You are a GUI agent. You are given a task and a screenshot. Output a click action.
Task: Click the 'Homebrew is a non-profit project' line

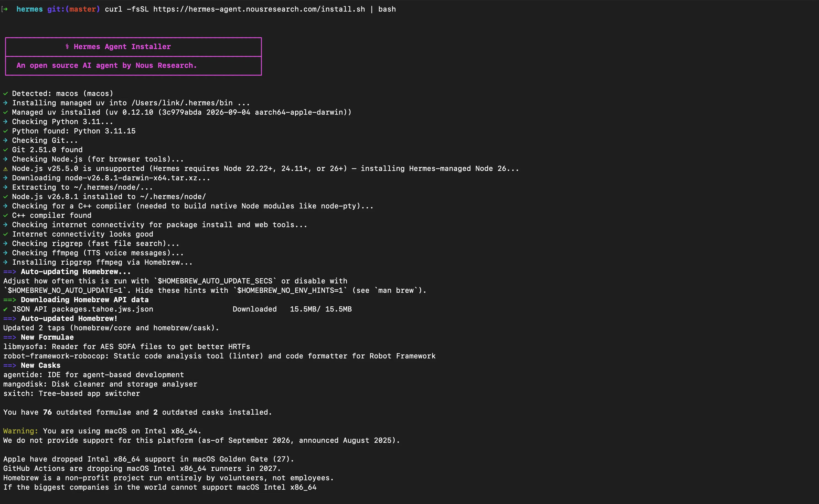[x=169, y=478]
